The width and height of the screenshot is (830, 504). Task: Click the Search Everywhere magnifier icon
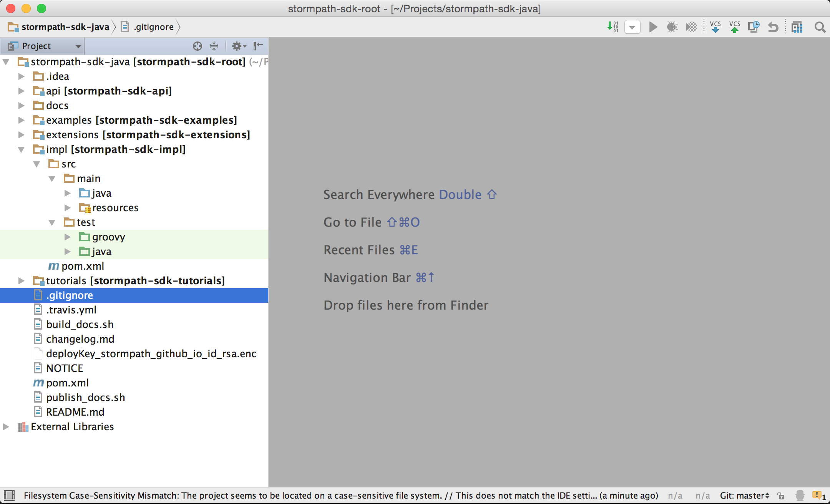pyautogui.click(x=820, y=27)
